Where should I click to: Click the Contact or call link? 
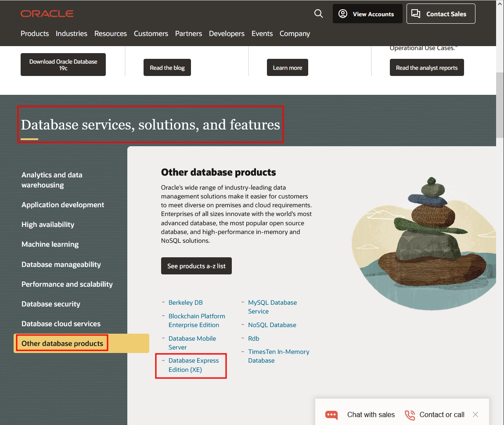coord(442,415)
